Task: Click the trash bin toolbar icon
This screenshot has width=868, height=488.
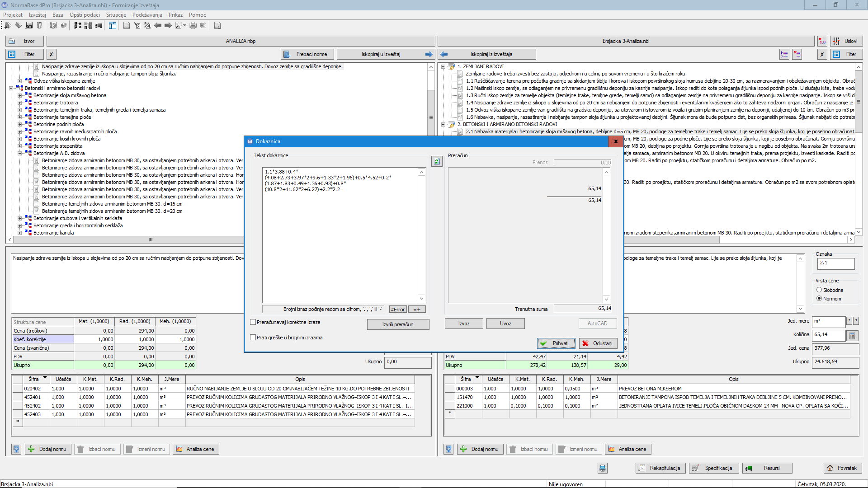Action: [39, 25]
